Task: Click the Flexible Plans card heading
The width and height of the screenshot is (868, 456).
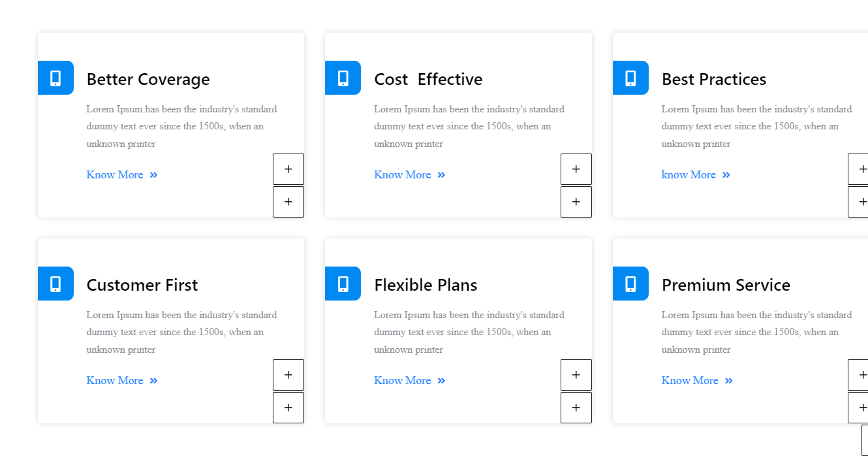Action: pos(426,285)
